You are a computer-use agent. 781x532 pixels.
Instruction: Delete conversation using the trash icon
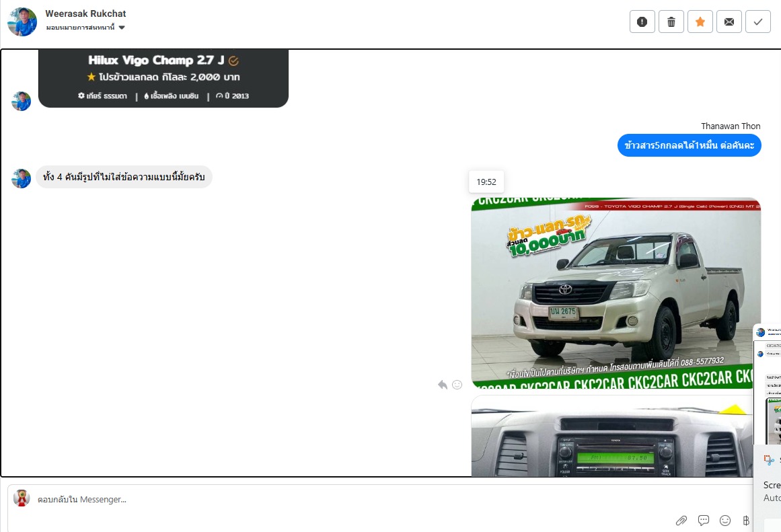click(671, 22)
